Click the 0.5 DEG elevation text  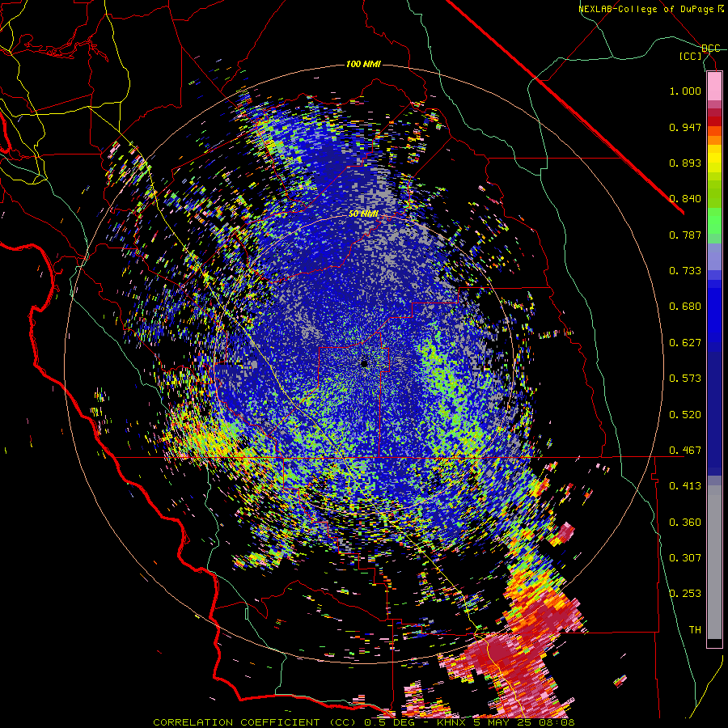point(391,722)
